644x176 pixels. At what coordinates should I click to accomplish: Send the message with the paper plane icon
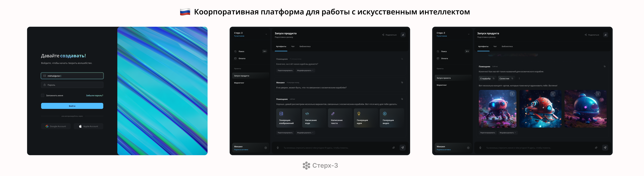coord(402,147)
